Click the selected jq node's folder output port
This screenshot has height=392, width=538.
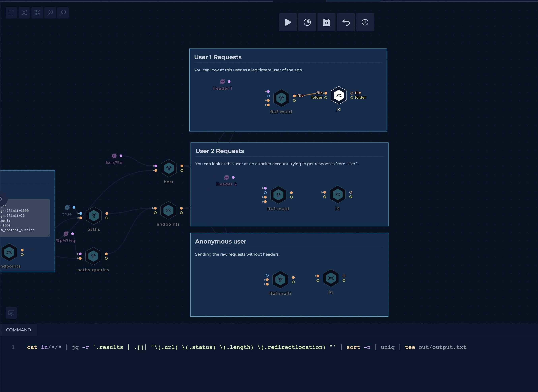click(352, 98)
